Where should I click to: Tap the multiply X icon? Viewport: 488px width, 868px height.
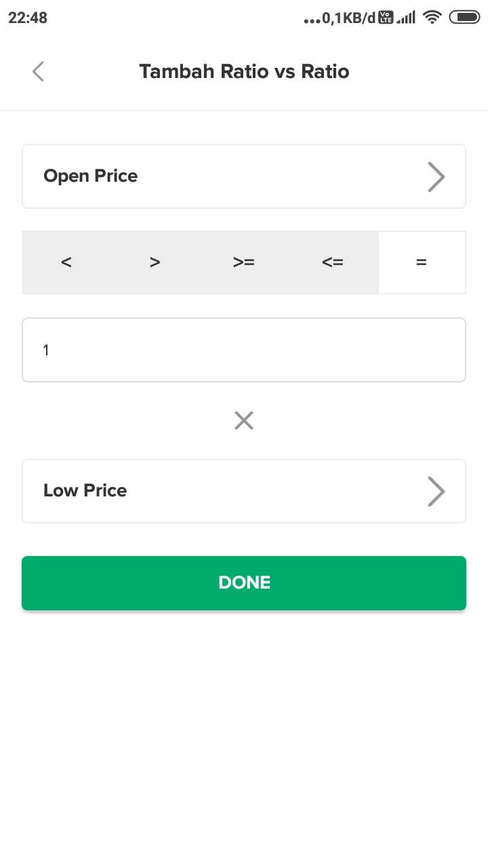click(x=244, y=421)
